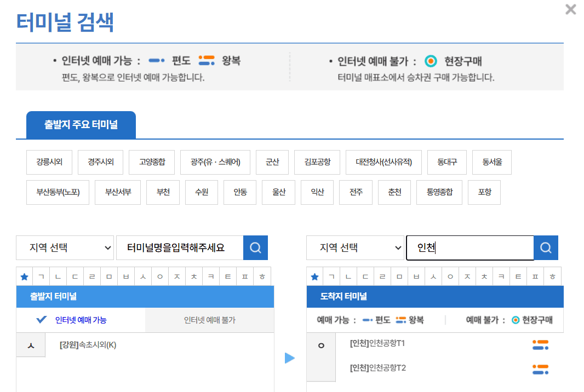Filter departure terminals by ㅊ

(x=194, y=276)
